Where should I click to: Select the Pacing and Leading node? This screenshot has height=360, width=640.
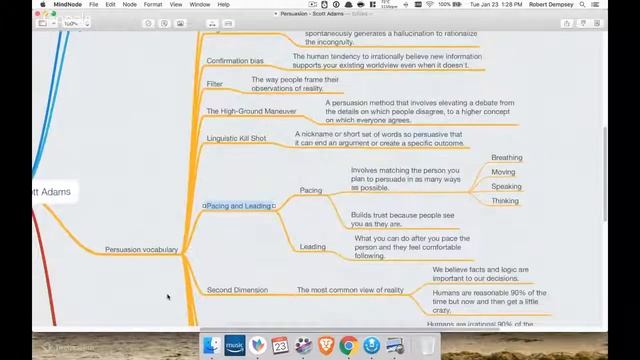coord(239,206)
